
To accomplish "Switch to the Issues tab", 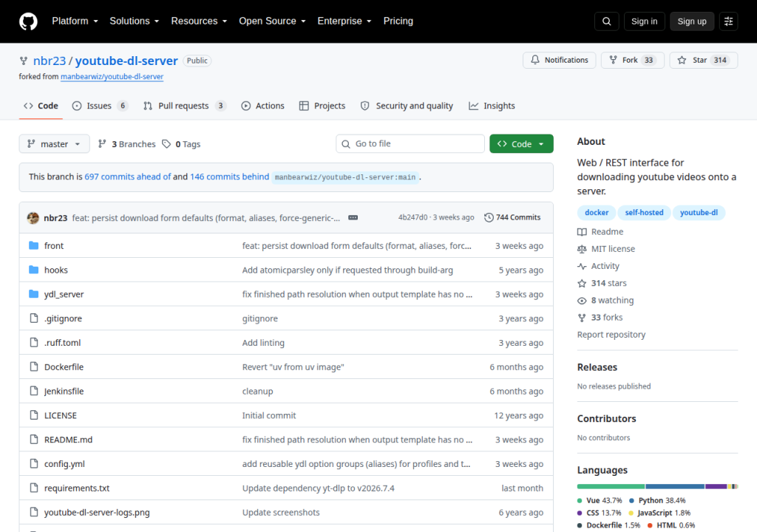I will (100, 106).
